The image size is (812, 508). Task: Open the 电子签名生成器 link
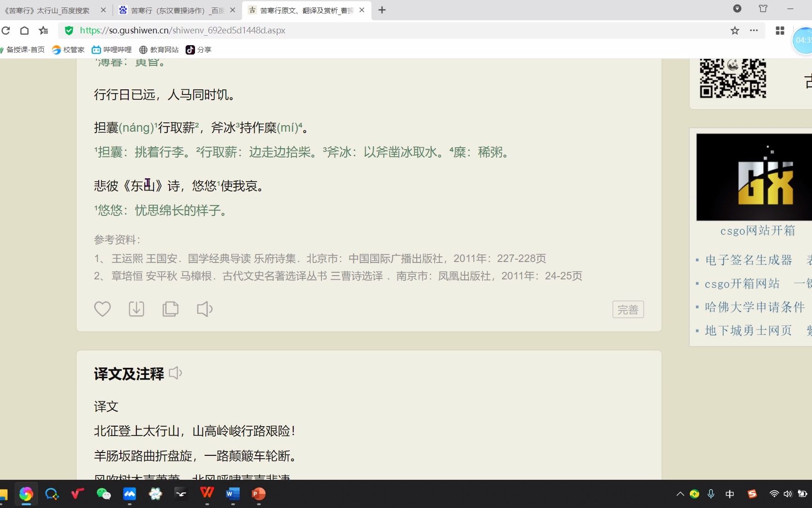point(749,260)
